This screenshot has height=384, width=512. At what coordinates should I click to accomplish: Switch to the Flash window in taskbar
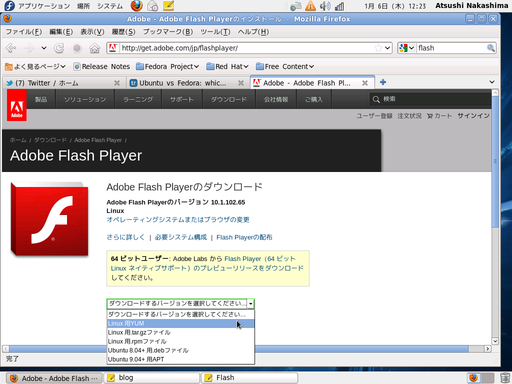(250, 378)
